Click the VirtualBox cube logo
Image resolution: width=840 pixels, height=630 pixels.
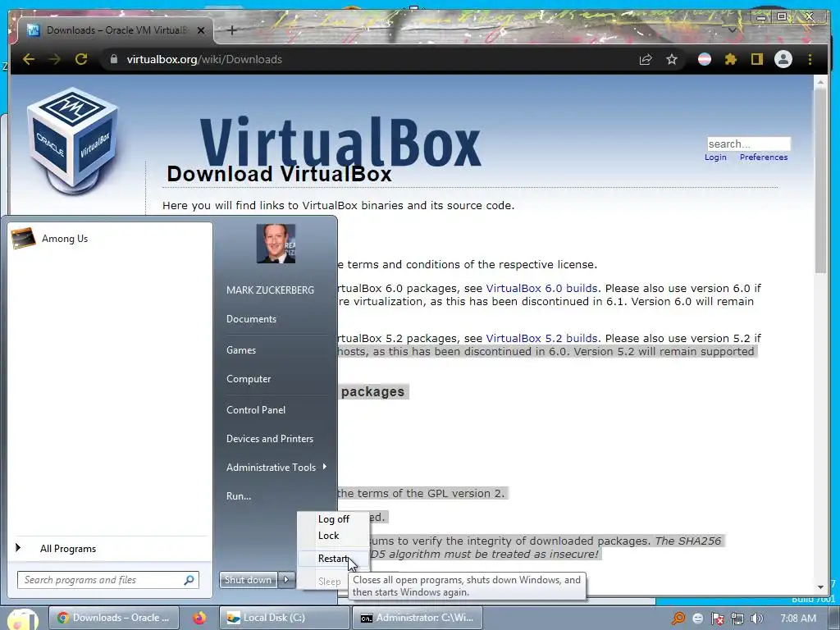coord(73,140)
